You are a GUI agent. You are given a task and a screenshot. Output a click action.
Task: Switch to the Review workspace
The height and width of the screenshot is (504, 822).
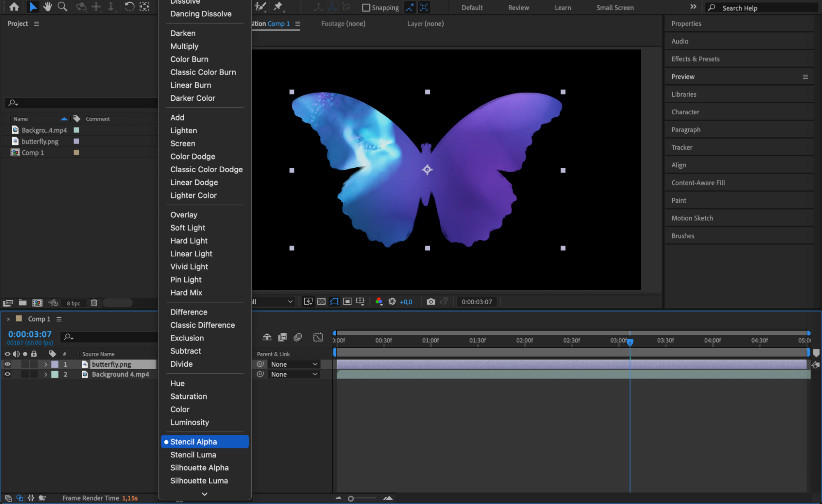click(518, 7)
